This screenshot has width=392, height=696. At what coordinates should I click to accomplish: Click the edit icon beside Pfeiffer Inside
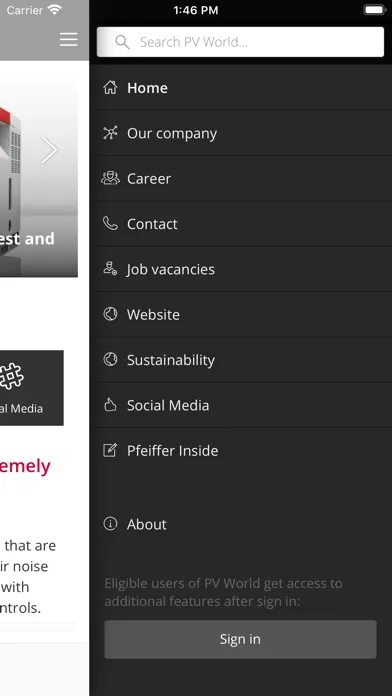click(110, 450)
